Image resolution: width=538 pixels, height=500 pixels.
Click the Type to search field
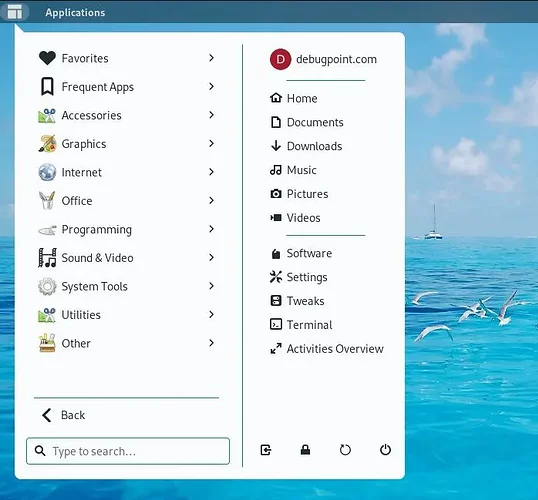(x=128, y=451)
